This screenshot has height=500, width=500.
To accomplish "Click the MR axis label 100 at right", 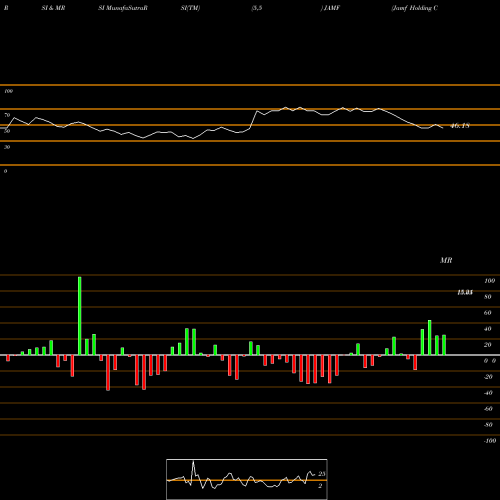I will (489, 281).
